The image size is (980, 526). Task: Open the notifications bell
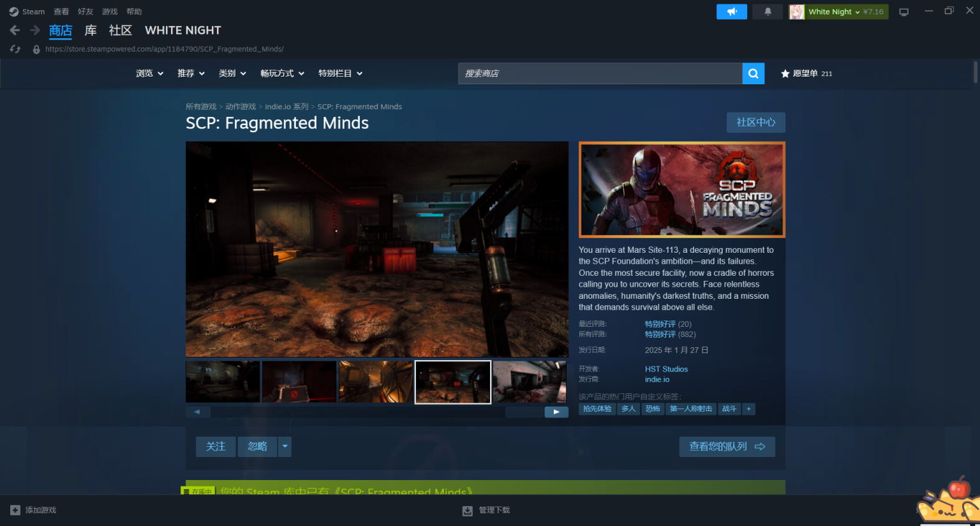(768, 11)
